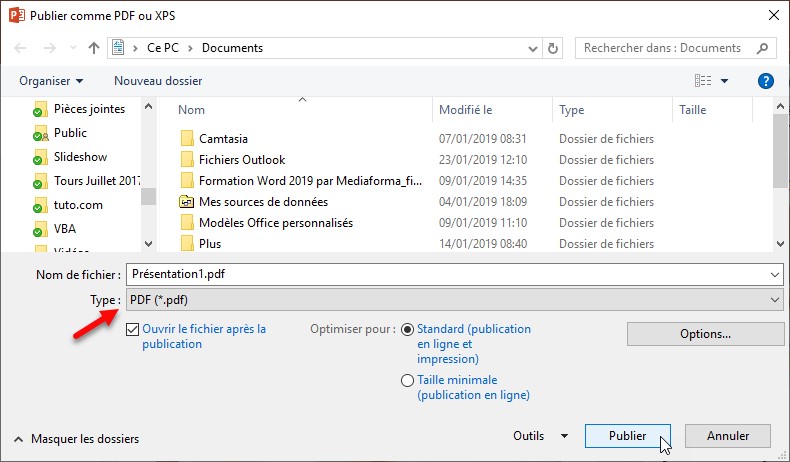Open the Outils dropdown menu
This screenshot has height=462, width=790.
pos(540,436)
